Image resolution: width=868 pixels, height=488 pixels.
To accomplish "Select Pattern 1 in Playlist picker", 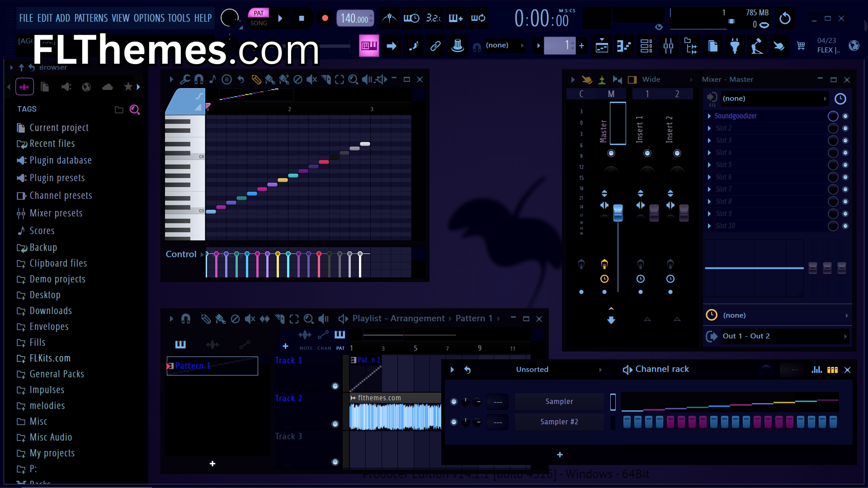I will click(212, 366).
